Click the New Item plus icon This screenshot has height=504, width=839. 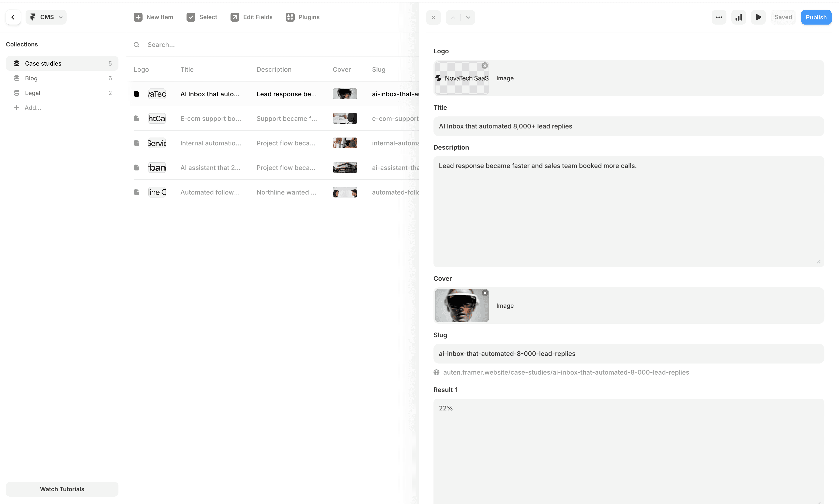click(x=138, y=17)
